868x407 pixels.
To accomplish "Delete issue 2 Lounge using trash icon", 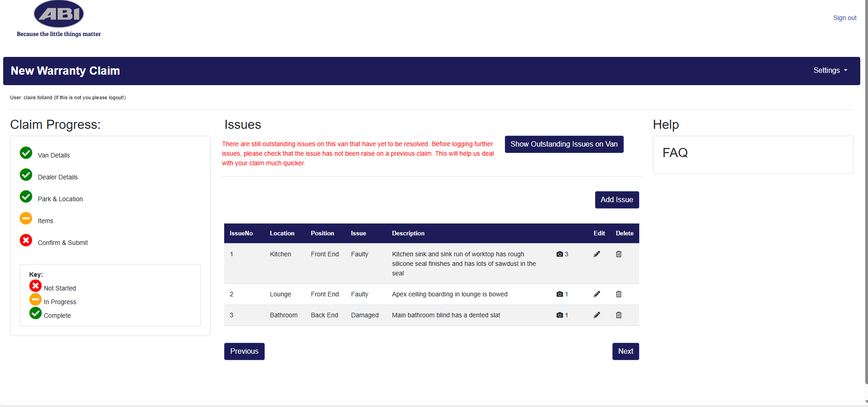I will (x=619, y=294).
